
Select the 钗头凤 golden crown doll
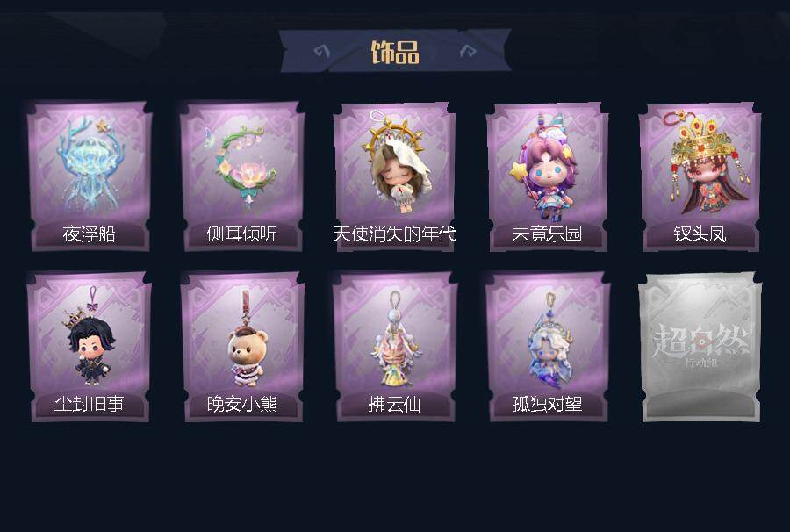pos(700,176)
